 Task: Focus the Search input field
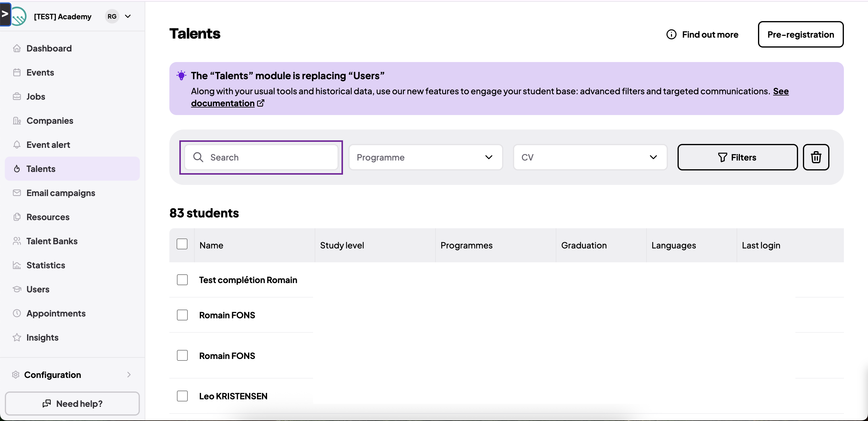(x=261, y=157)
